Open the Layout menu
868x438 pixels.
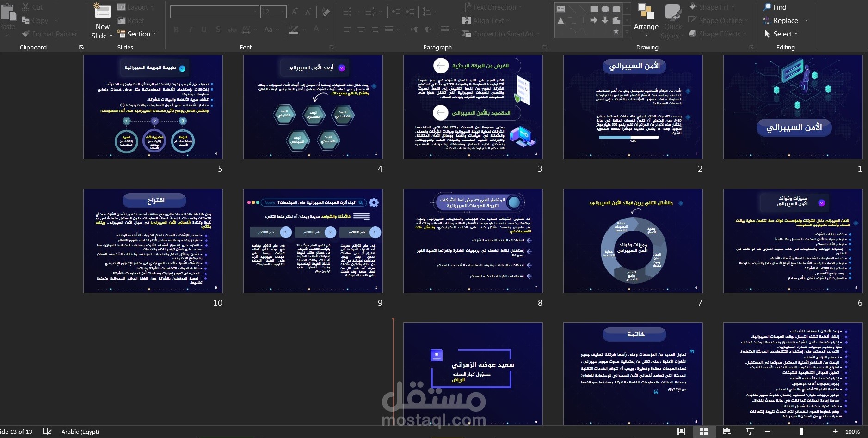pyautogui.click(x=135, y=7)
